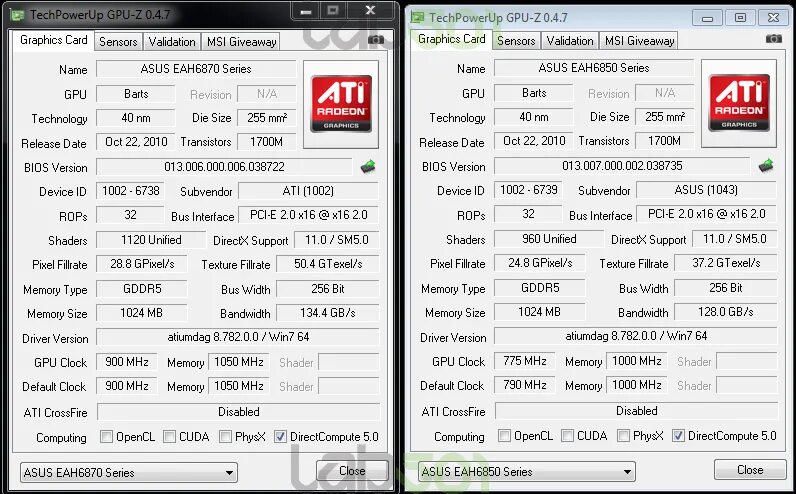796x494 pixels.
Task: Click BIOS Version field 013.006.000.006.038722
Action: click(x=224, y=167)
